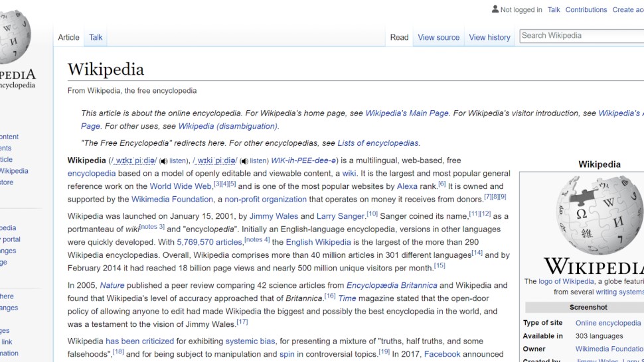Open the World Wide Web link
This screenshot has height=362, width=644.
[x=181, y=186]
